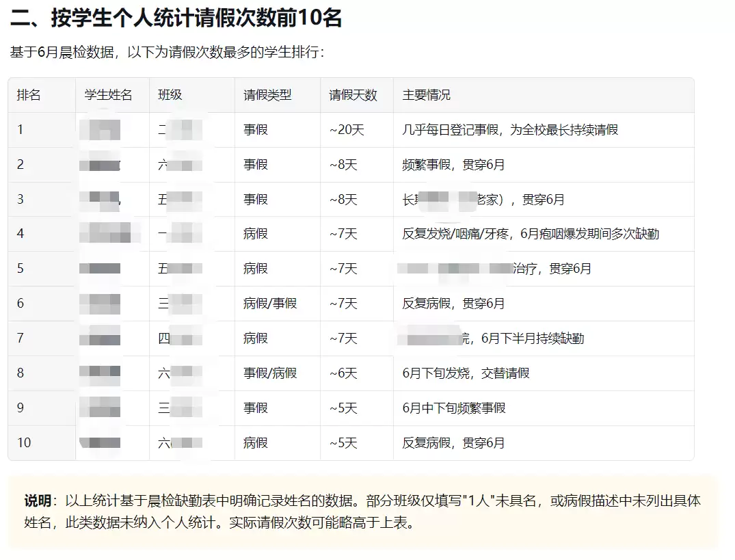The image size is (735, 560).
Task: Select the 事假/病假 cell in row 8
Action: click(x=270, y=373)
